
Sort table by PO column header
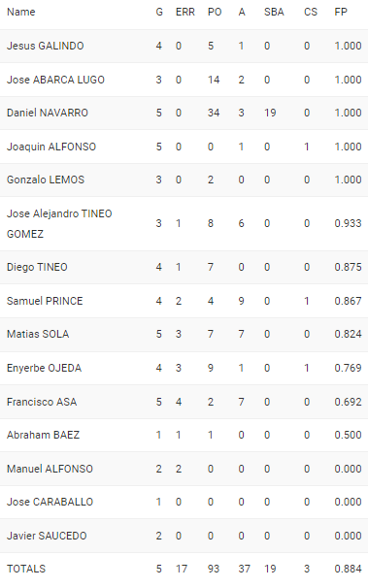[215, 12]
